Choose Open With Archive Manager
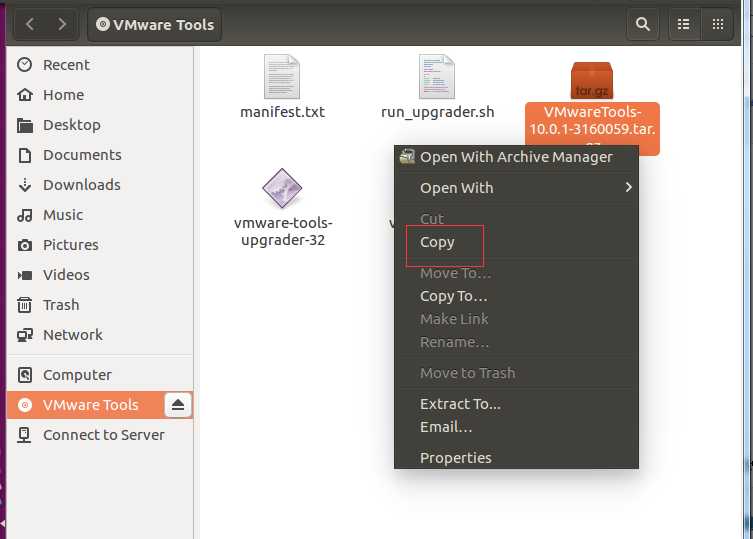Viewport: 753px width, 539px height. pos(516,157)
